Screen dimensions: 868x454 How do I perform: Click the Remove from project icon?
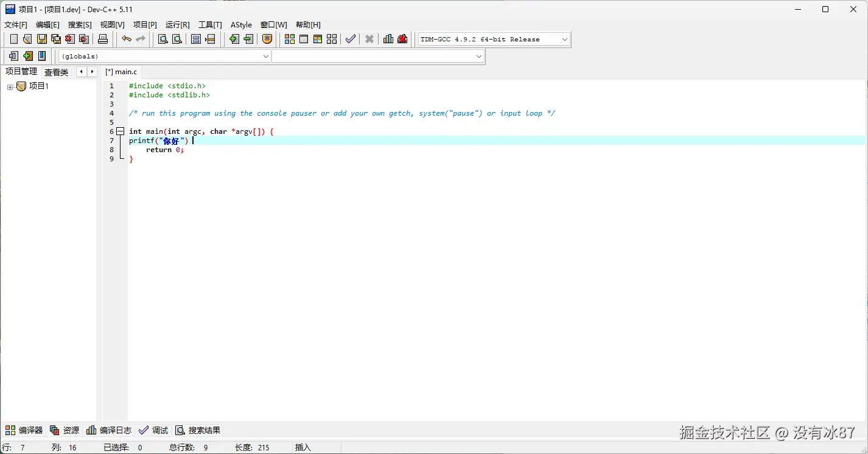tap(248, 39)
